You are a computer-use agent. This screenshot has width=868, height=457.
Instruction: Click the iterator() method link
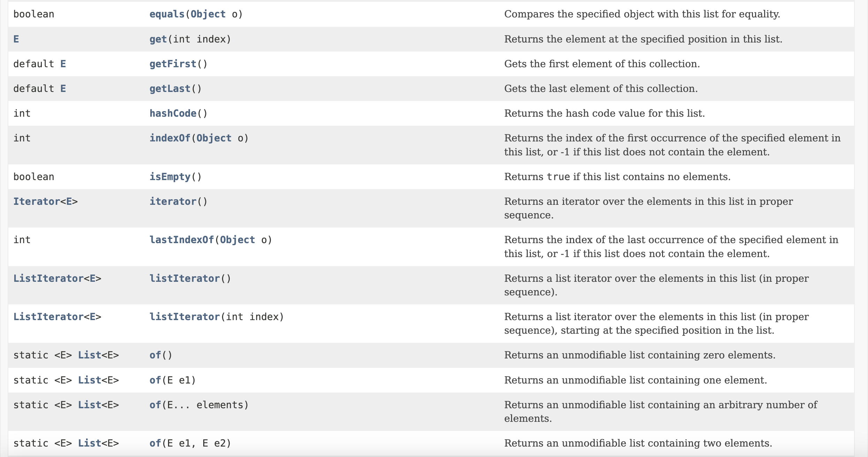click(173, 202)
